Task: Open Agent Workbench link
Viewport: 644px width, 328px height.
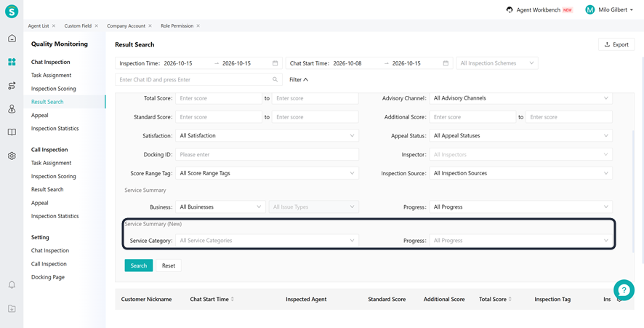Action: pyautogui.click(x=539, y=10)
